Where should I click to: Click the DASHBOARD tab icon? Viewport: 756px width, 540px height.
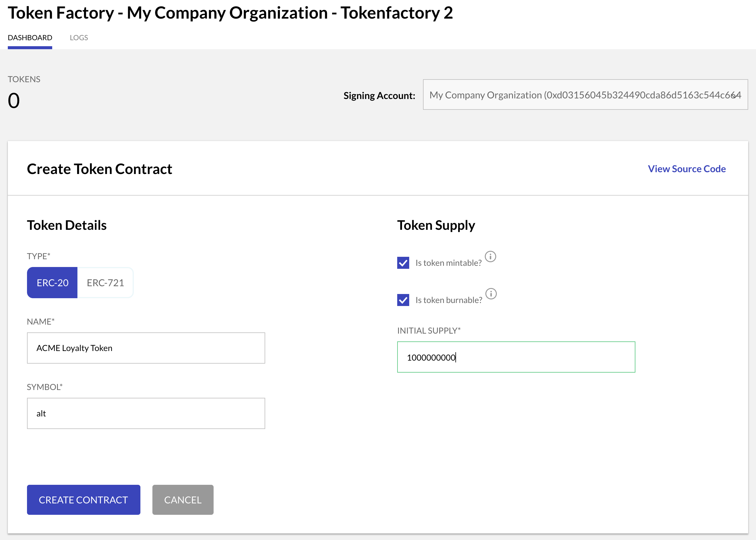click(x=30, y=37)
